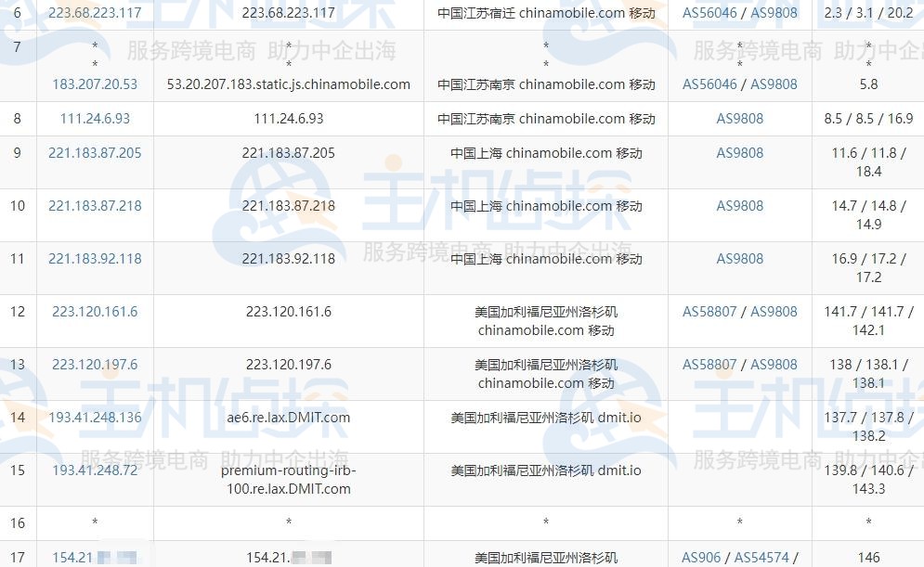This screenshot has width=924, height=567.
Task: Select latency 16.9 / 17.2 / 17.2
Action: (x=868, y=267)
